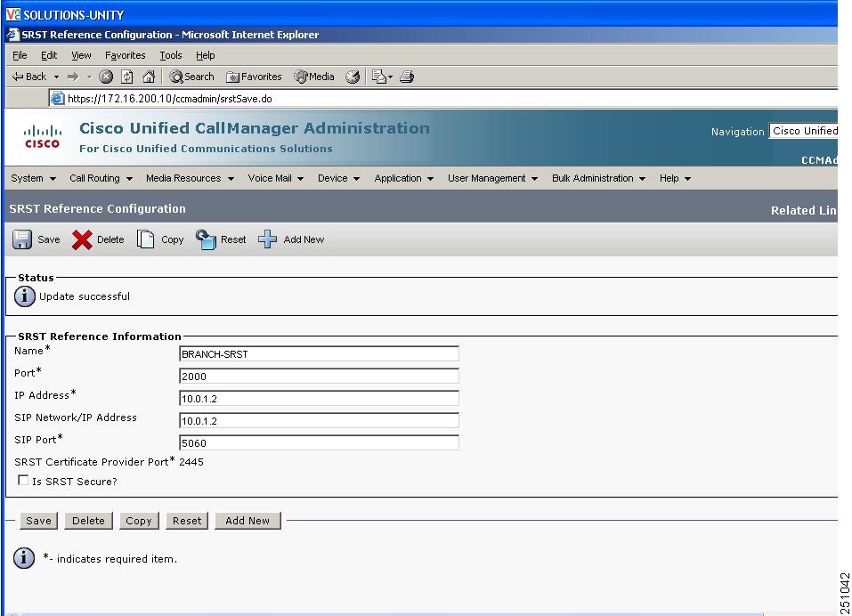The image size is (852, 616).
Task: Open the browser Favorites menu
Action: click(x=126, y=55)
